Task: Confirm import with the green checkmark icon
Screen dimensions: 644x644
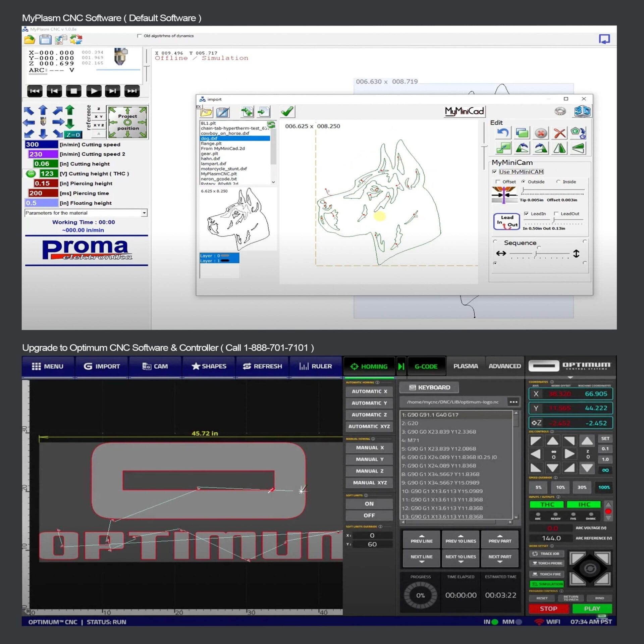Action: (x=287, y=111)
